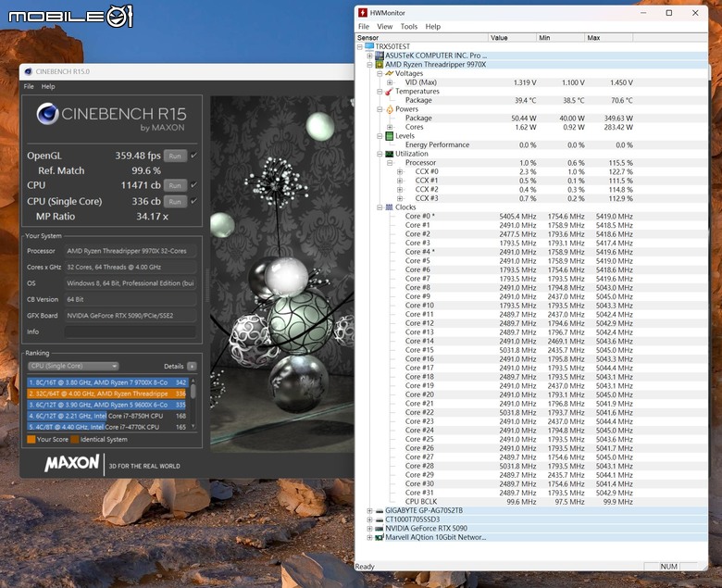Viewport: 722px width, 588px height.
Task: Click the AMD Ryzen Threadripper CPU icon
Action: point(380,65)
